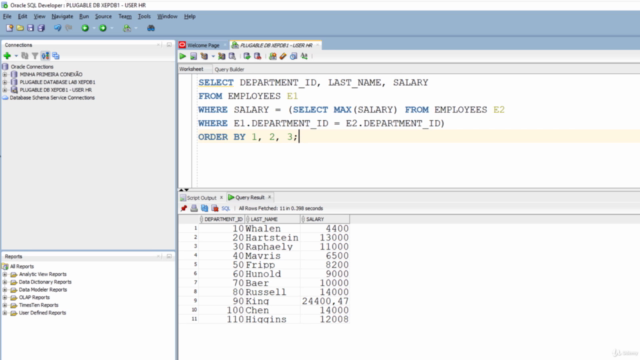Click the Clear eraser icon in worksheet toolbar

point(283,56)
